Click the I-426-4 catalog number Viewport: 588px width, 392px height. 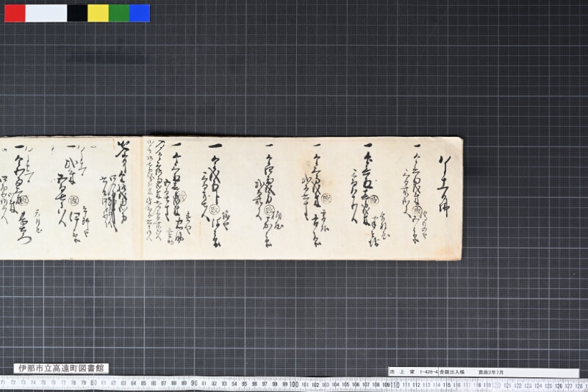pos(429,372)
